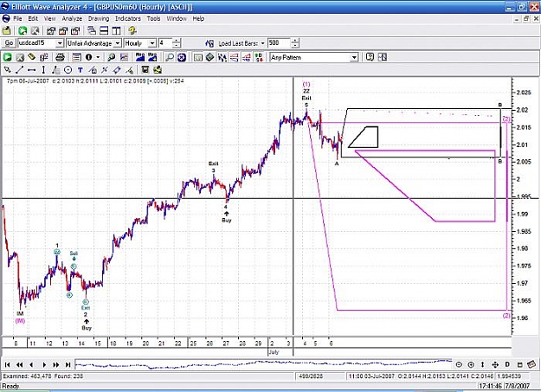Click the context help icon right of Any Pattern
This screenshot has height=392, width=541.
[x=370, y=57]
